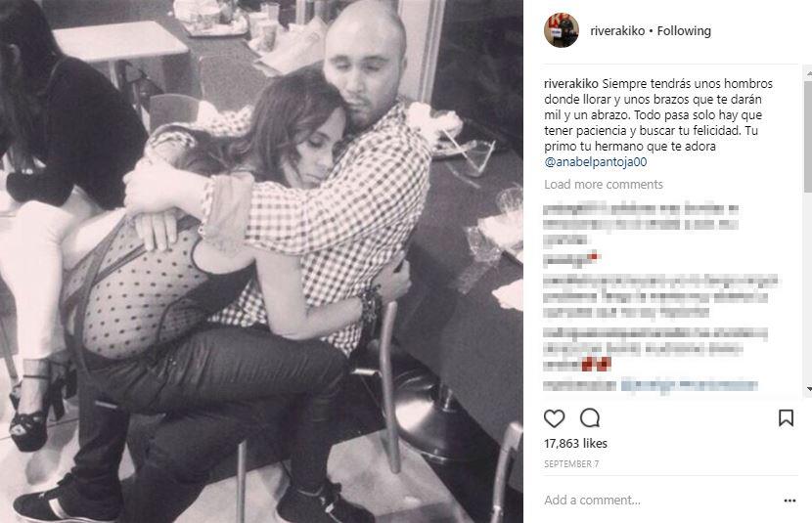
Task: Open @anabelpantoja00 mention link
Action: coord(596,162)
